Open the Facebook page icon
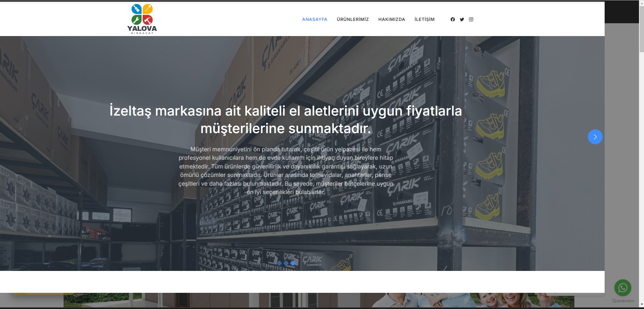Image resolution: width=644 pixels, height=309 pixels. pos(453,20)
